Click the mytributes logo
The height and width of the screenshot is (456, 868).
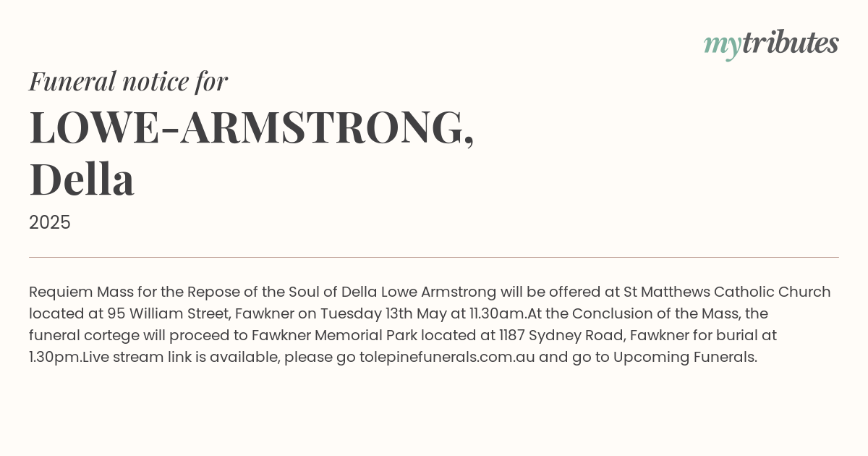coord(771,44)
